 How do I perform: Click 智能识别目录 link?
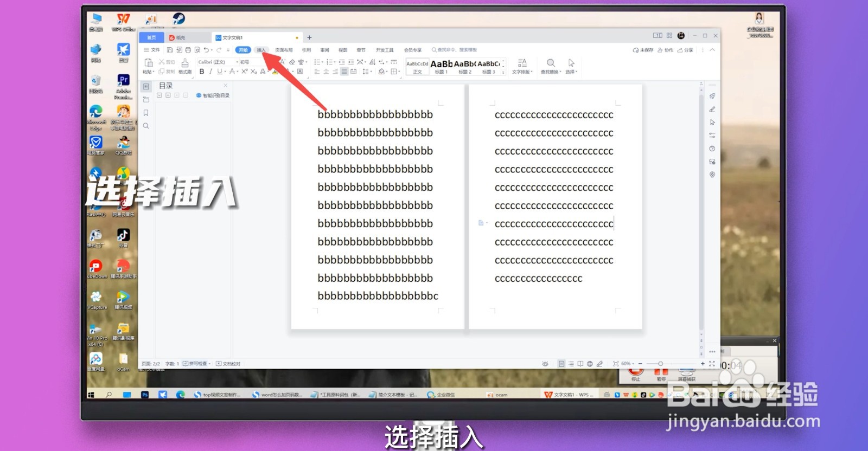pyautogui.click(x=213, y=95)
